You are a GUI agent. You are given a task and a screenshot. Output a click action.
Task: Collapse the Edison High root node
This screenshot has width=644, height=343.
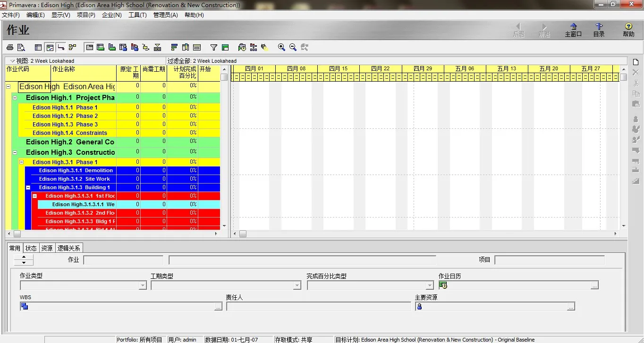point(8,87)
